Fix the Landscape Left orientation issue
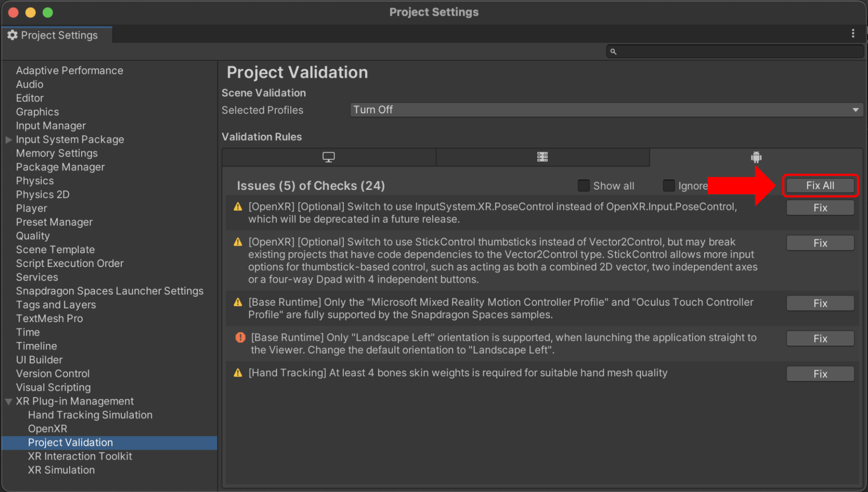Screen dimensions: 868x492 click(x=820, y=338)
